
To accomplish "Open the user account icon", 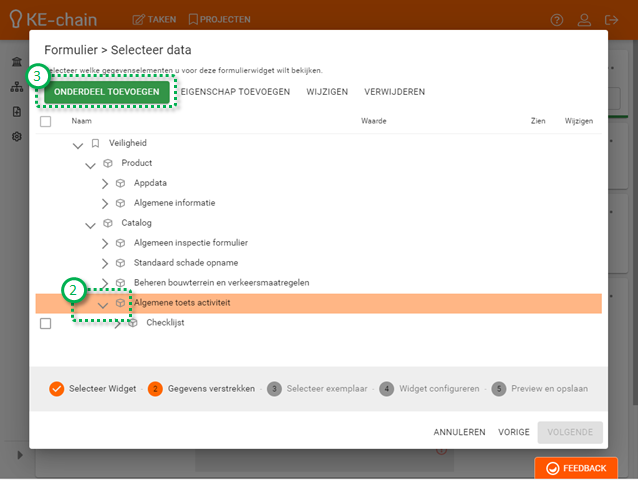I will (x=585, y=19).
